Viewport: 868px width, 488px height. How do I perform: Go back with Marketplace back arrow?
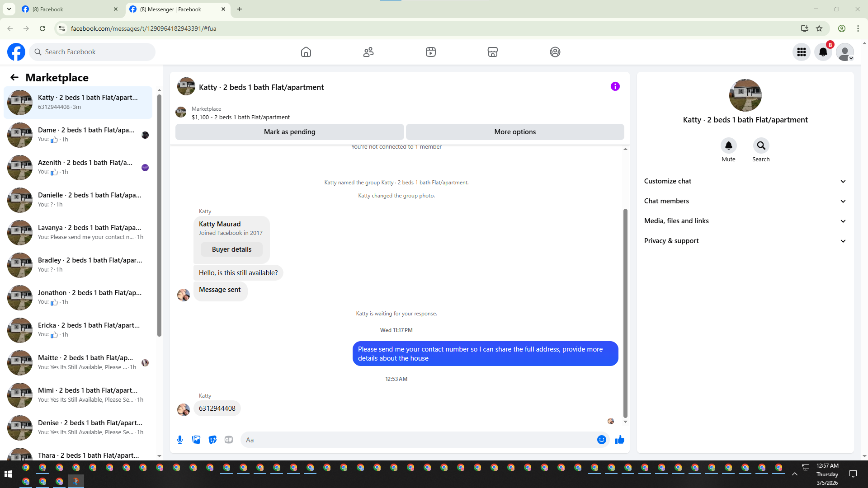tap(14, 78)
